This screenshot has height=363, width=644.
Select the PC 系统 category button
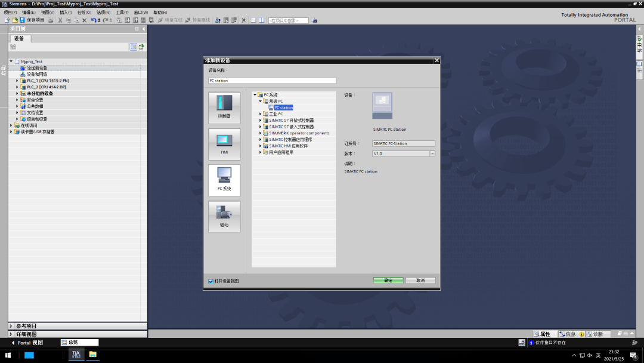coord(224,180)
